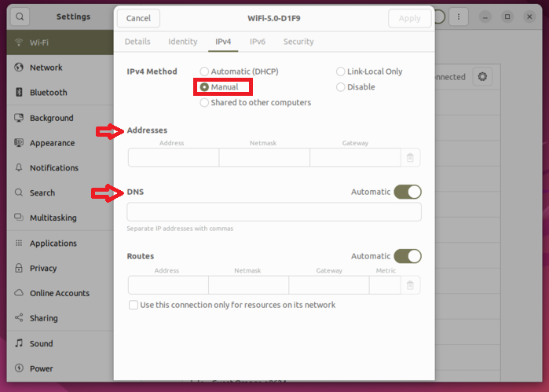Open Notifications settings in sidebar
The width and height of the screenshot is (549, 392).
(x=60, y=168)
